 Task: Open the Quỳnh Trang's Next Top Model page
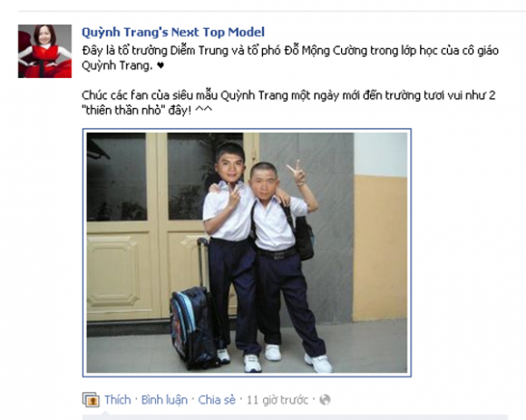pos(173,33)
